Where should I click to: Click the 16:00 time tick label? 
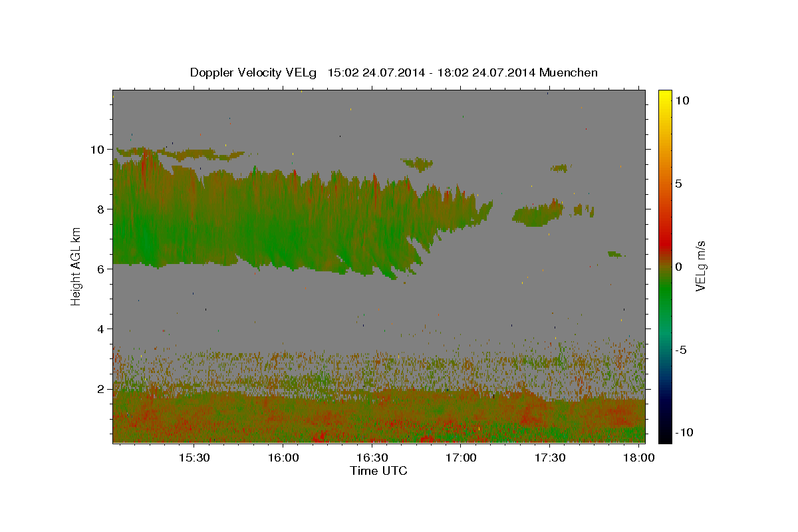click(283, 458)
